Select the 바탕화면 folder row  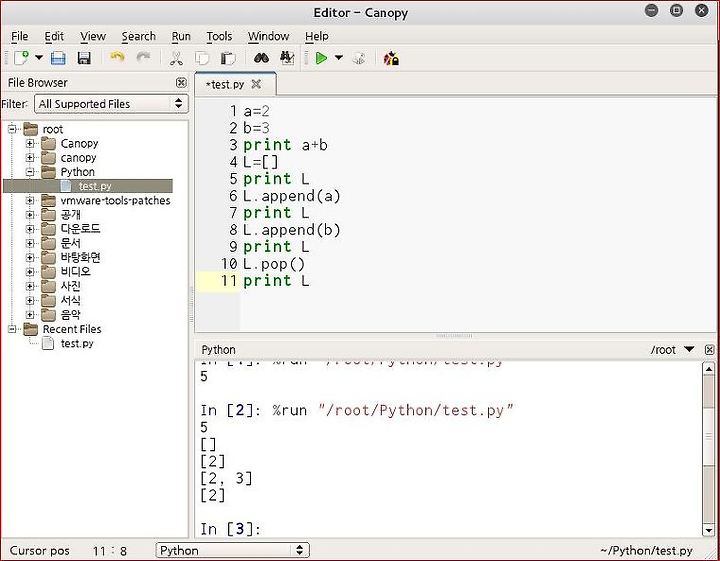[x=80, y=258]
